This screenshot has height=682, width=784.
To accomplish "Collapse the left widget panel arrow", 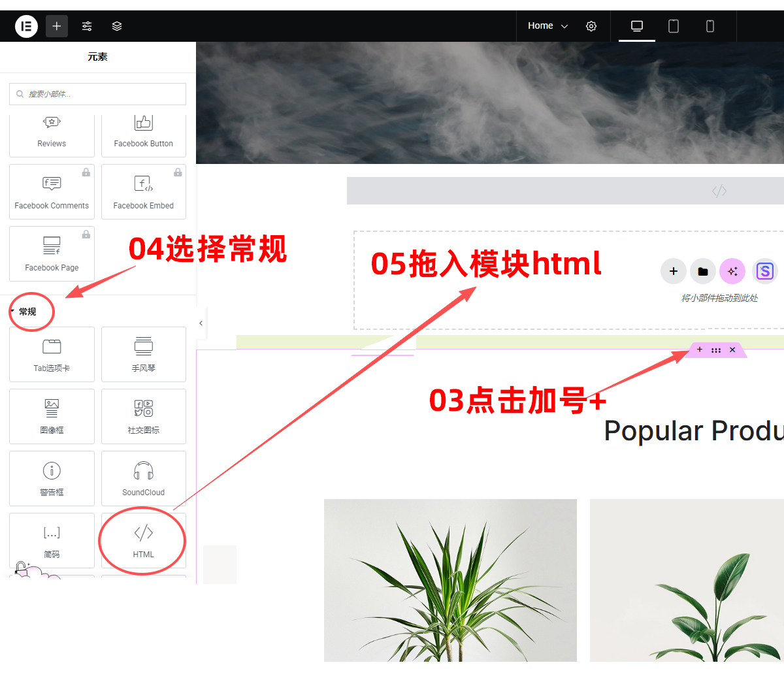I will tap(201, 323).
